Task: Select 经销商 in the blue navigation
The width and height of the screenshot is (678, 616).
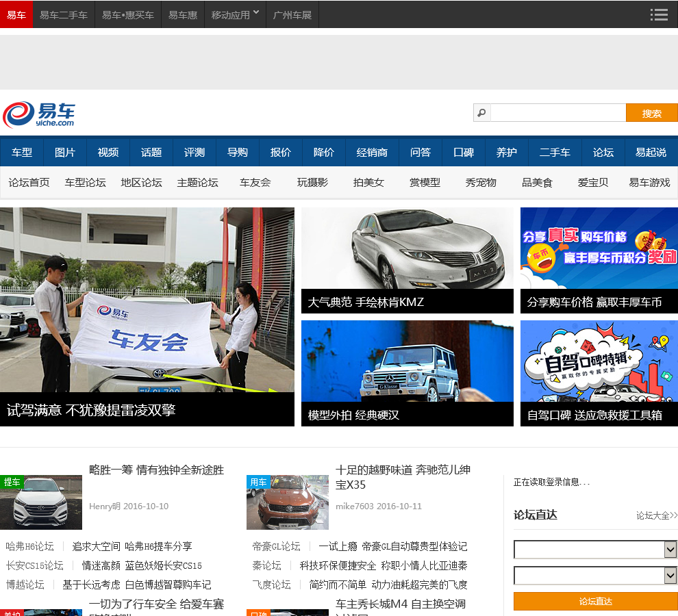Action: pyautogui.click(x=372, y=152)
